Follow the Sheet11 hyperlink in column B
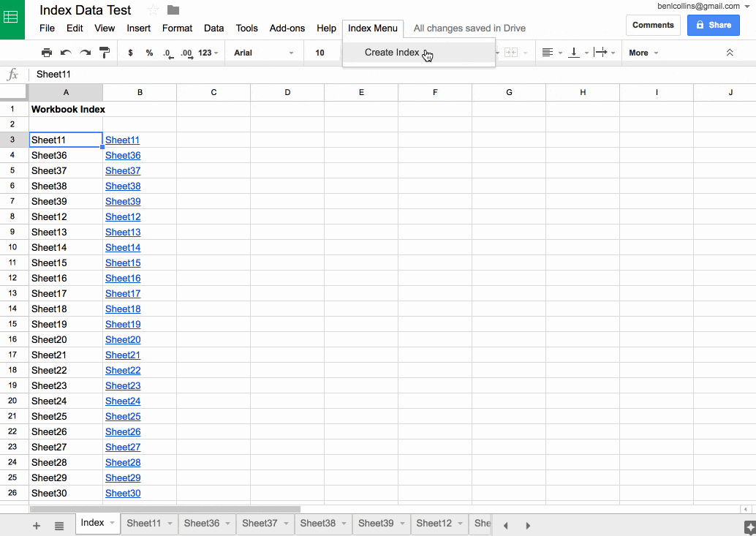Screen dimensions: 756x536 pyautogui.click(x=122, y=140)
